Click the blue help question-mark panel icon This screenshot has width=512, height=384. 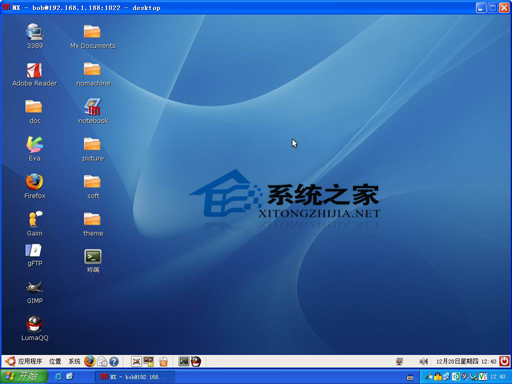[x=114, y=362]
